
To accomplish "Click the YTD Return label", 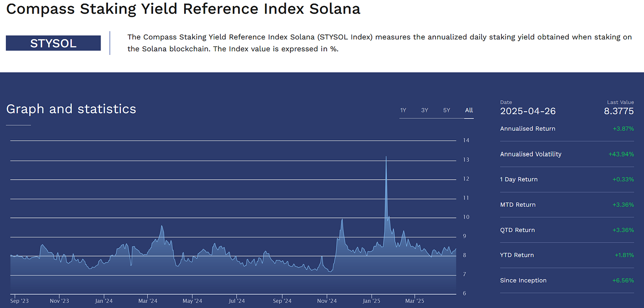I will click(517, 255).
